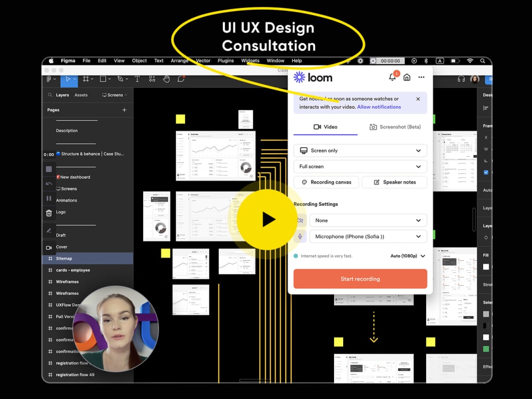
Task: Open the Figma main menu icon
Action: coord(49,79)
